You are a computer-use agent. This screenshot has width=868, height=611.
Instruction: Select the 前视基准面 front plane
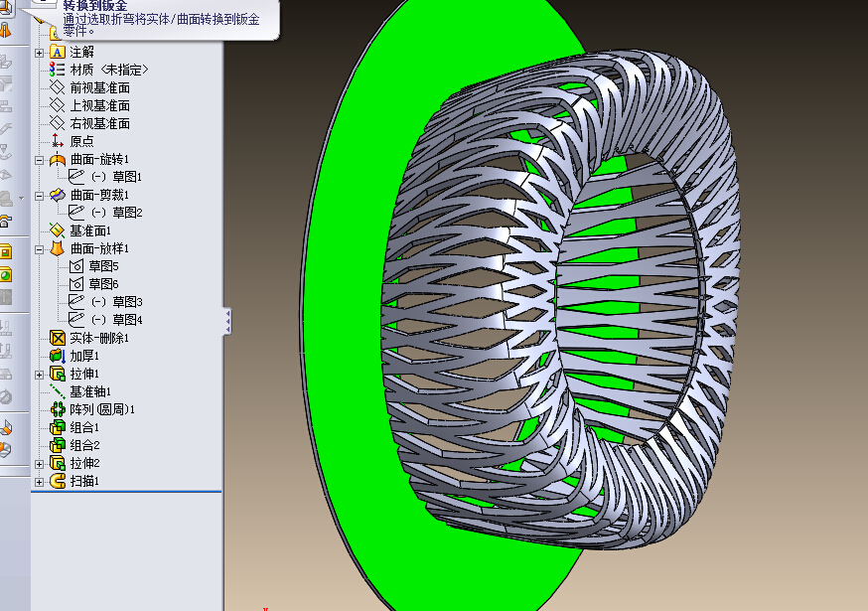(89, 87)
